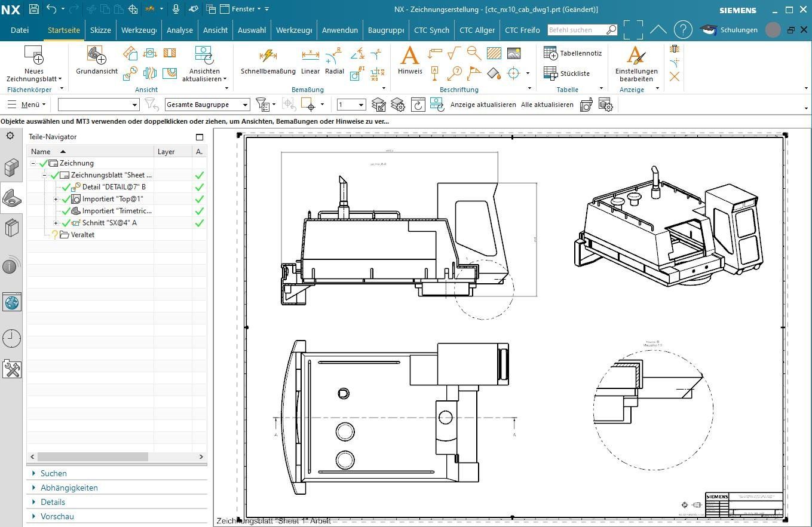
Task: Open the Datei menu
Action: 20,30
